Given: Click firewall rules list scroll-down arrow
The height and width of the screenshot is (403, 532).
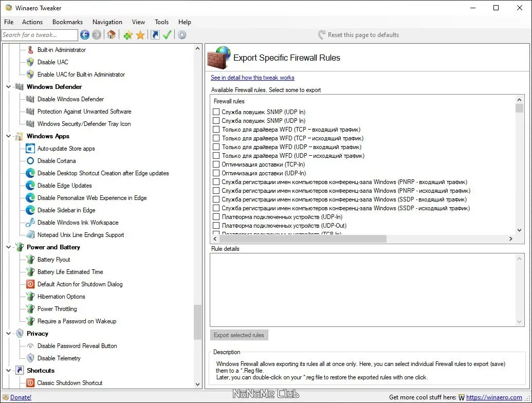Looking at the screenshot, I should [519, 230].
